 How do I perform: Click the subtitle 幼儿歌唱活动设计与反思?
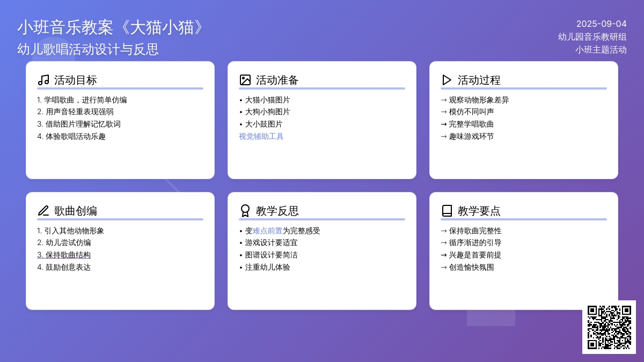[x=88, y=49]
